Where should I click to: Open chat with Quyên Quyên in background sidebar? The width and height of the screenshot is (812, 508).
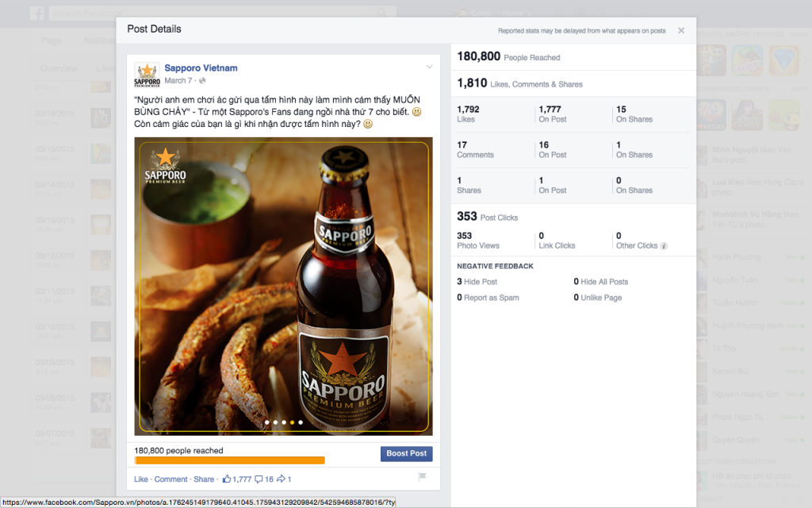pos(751,440)
